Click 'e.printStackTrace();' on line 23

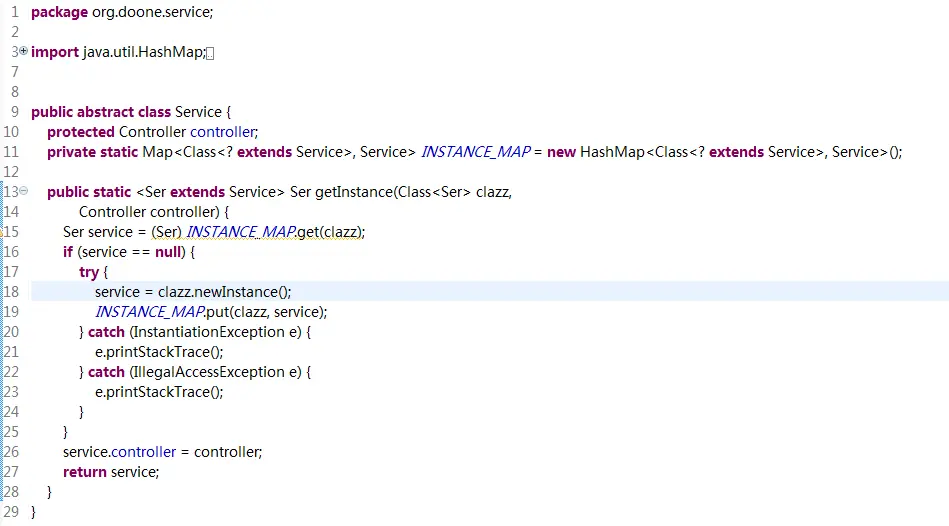pos(159,392)
